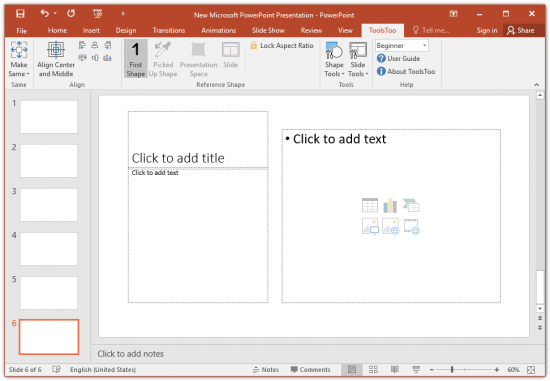Open the Animations tab
Screen dimensions: 550x381
[x=219, y=31]
